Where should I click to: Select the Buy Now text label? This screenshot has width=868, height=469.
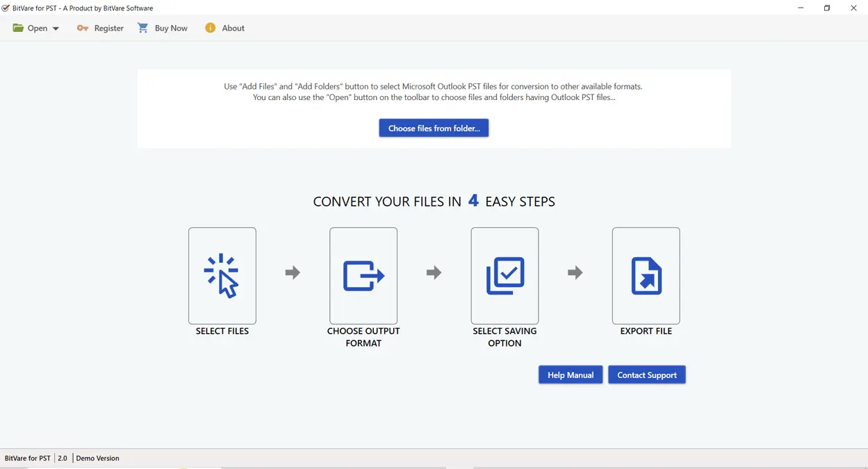[171, 28]
